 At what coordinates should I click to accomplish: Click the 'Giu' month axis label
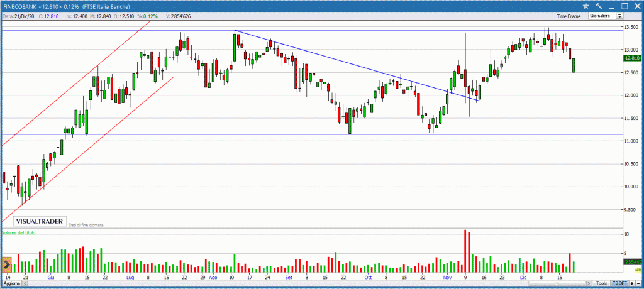52,278
